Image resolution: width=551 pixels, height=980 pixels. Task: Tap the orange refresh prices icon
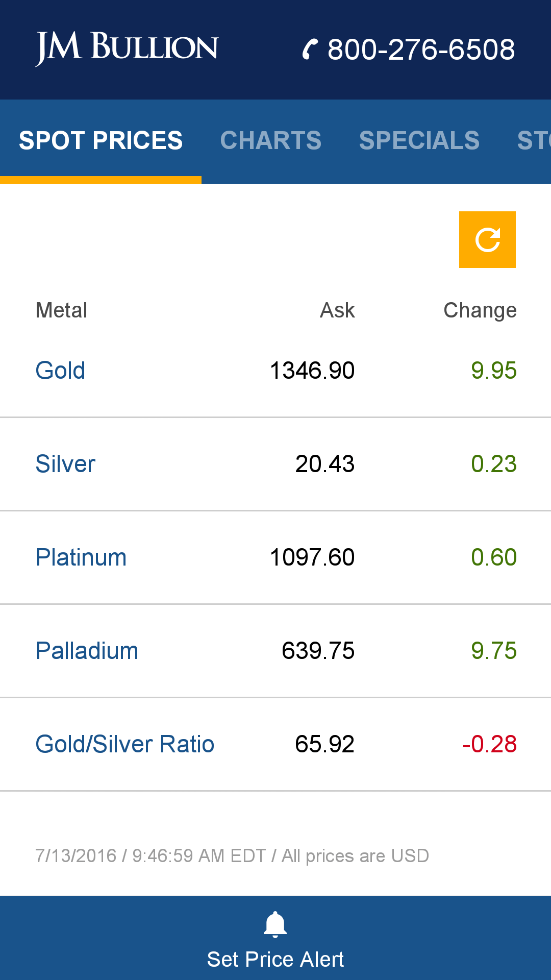487,239
